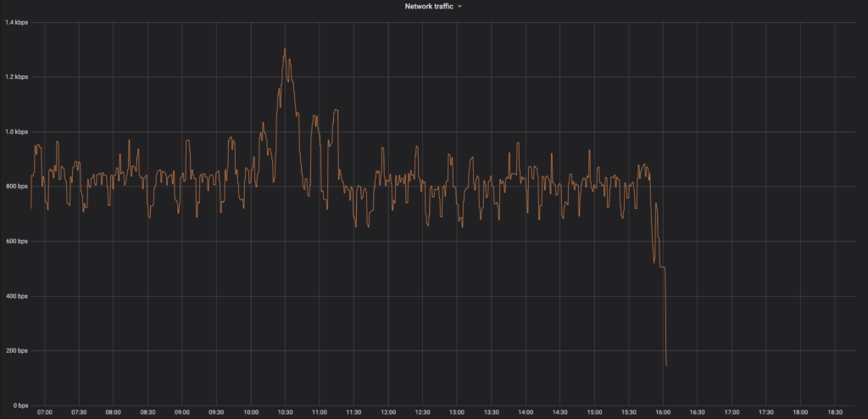Click the 1.0 kbps y-axis label
The width and height of the screenshot is (868, 419).
click(16, 131)
